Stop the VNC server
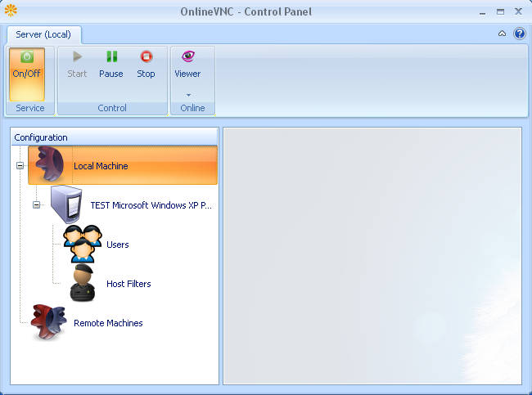This screenshot has width=532, height=395. pyautogui.click(x=146, y=65)
